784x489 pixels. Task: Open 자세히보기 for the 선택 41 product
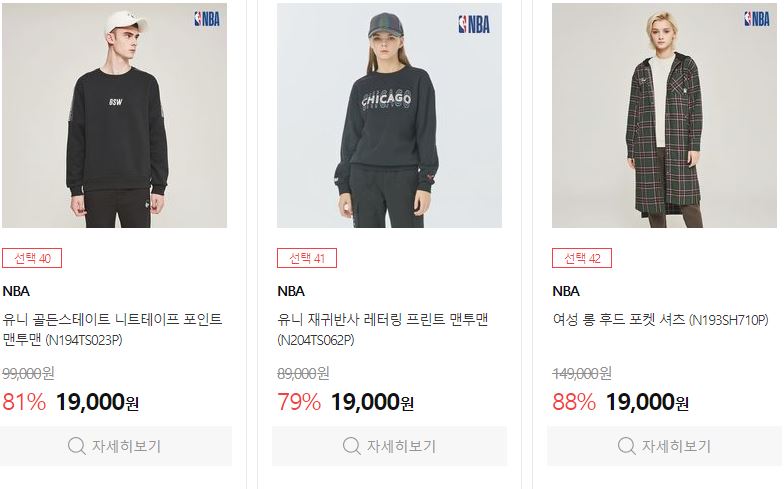coord(390,446)
